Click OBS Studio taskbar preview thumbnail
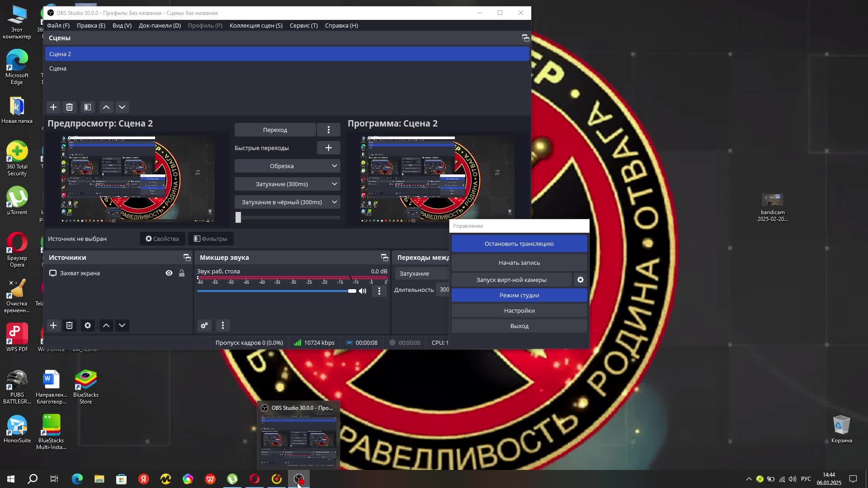Viewport: 868px width, 488px height. (299, 441)
